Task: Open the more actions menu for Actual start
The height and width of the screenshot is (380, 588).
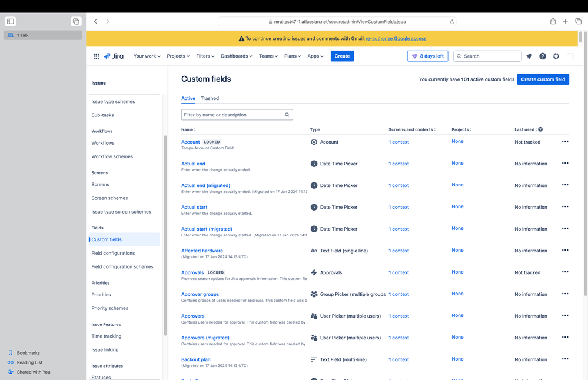Action: pyautogui.click(x=564, y=206)
